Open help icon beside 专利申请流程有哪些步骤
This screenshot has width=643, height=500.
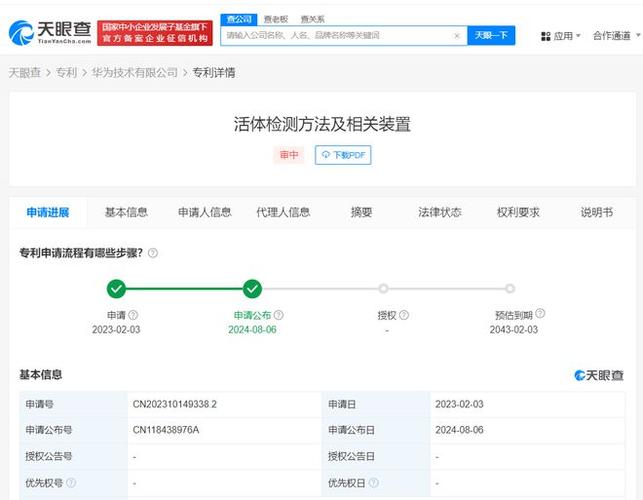[153, 253]
